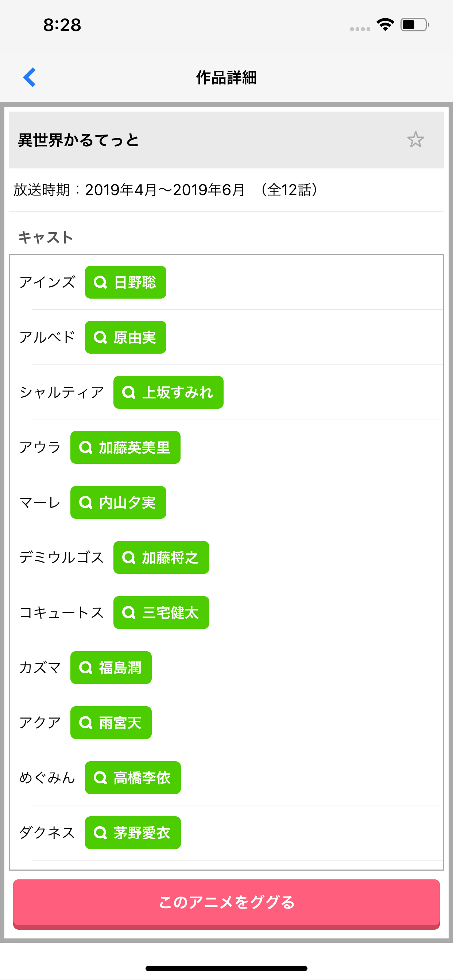Open search for 上坂すみれ
The width and height of the screenshot is (453, 980).
[x=168, y=392]
